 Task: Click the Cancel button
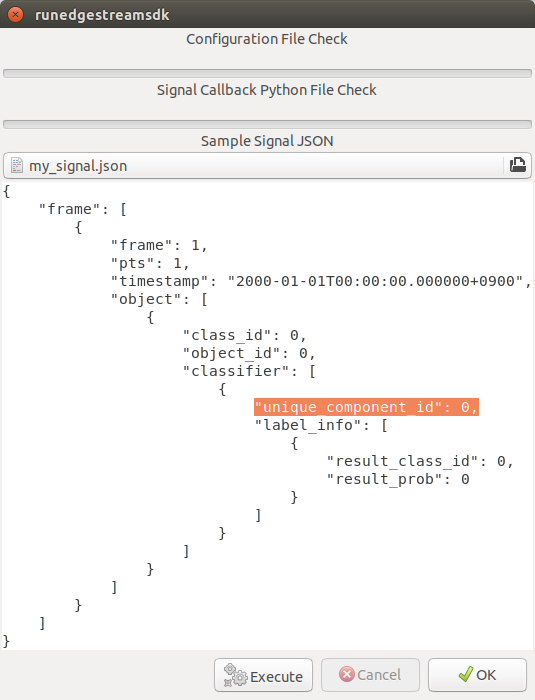tap(370, 675)
